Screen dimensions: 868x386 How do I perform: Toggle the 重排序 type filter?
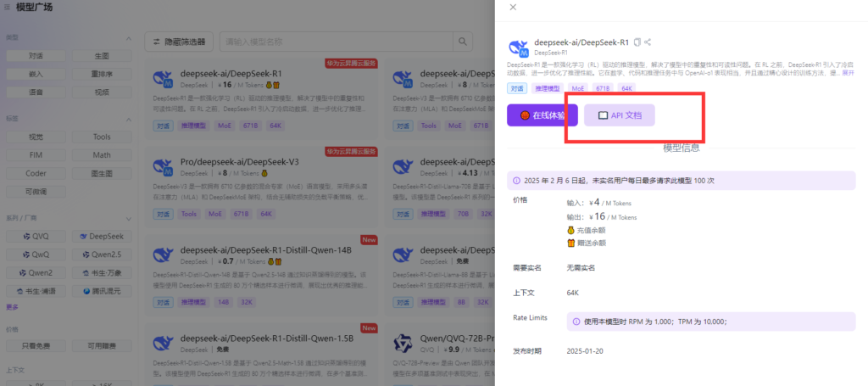click(x=102, y=74)
